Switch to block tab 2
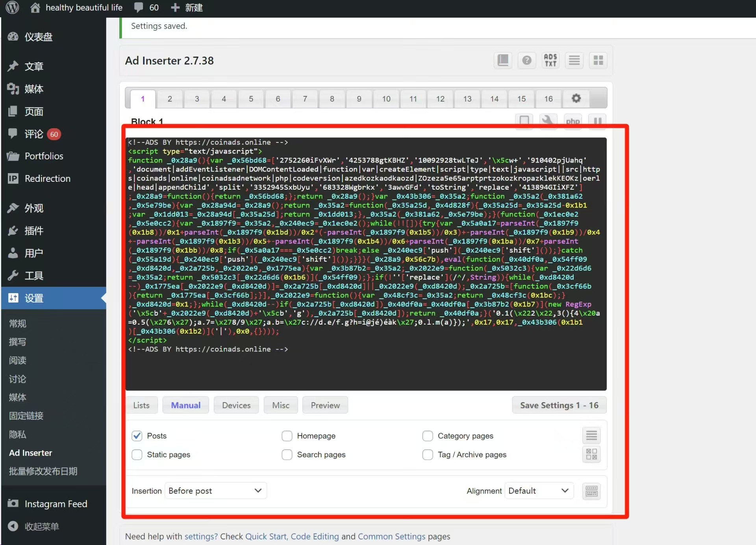Screen dimensions: 756x545 [170, 99]
